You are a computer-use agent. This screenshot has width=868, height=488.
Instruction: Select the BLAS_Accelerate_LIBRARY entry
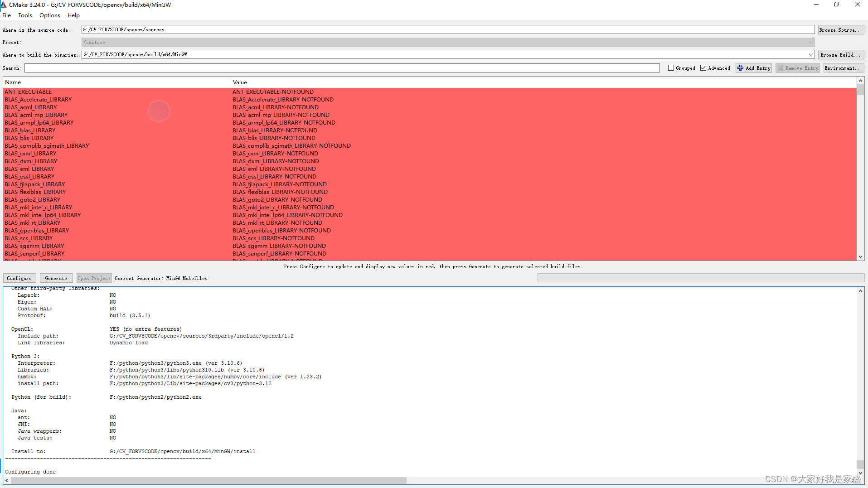pyautogui.click(x=38, y=99)
